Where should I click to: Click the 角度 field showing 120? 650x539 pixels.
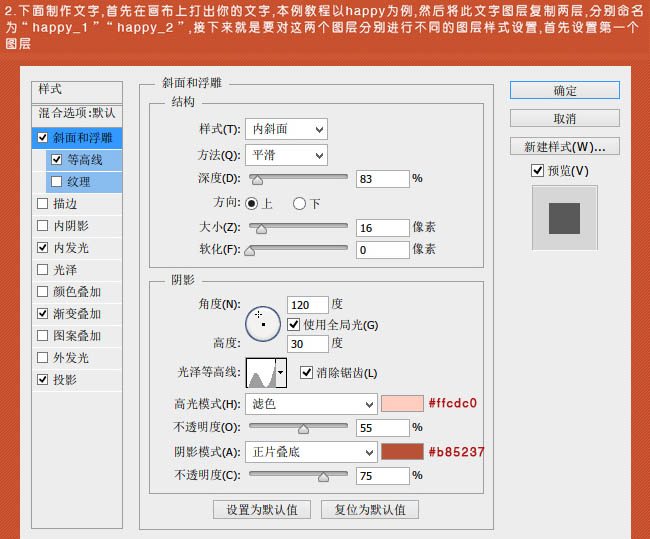(x=308, y=305)
